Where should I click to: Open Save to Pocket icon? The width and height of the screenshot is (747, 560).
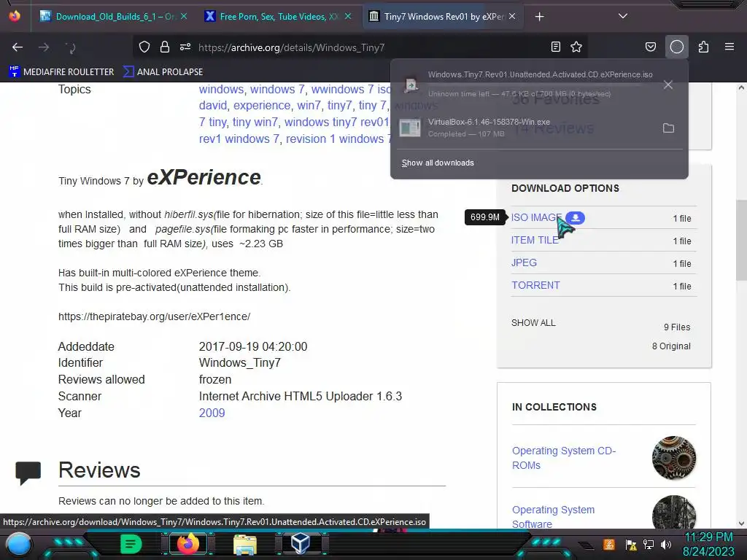point(650,47)
